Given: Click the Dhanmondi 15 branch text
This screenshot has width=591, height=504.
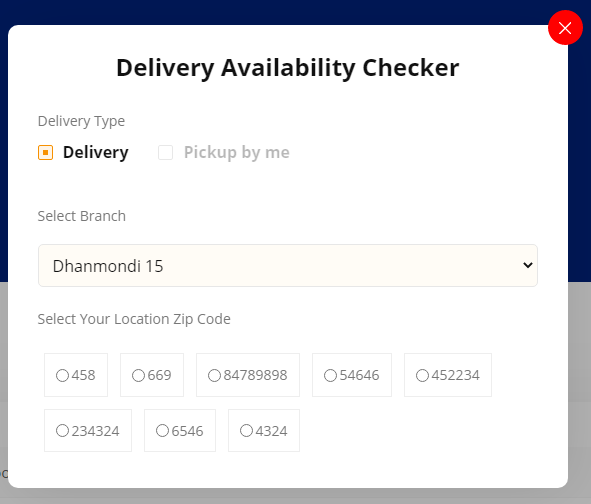Looking at the screenshot, I should tap(108, 266).
